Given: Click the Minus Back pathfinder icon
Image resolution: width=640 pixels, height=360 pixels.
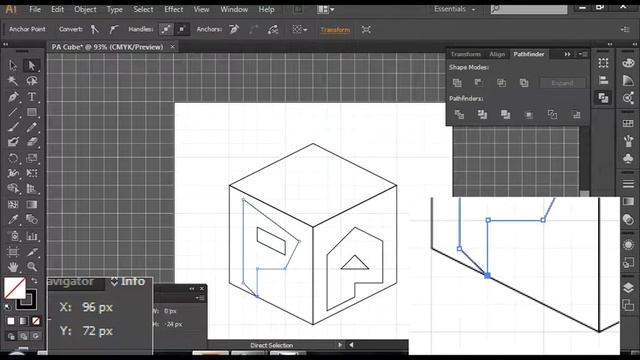Looking at the screenshot, I should 576,115.
